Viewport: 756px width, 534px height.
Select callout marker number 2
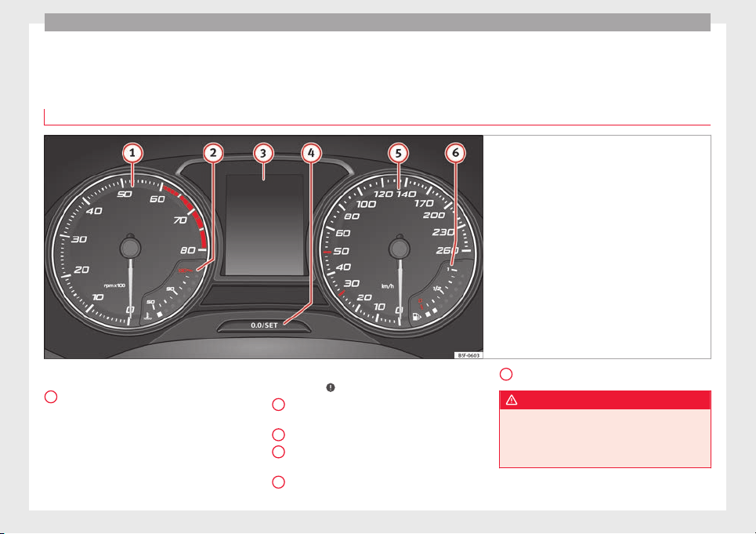click(213, 154)
